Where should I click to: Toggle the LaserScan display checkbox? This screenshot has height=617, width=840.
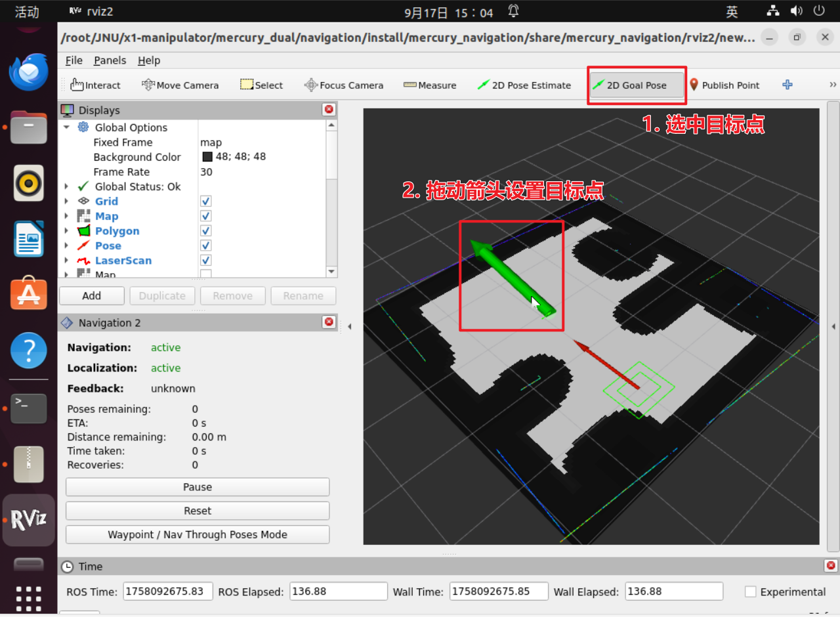tap(206, 260)
